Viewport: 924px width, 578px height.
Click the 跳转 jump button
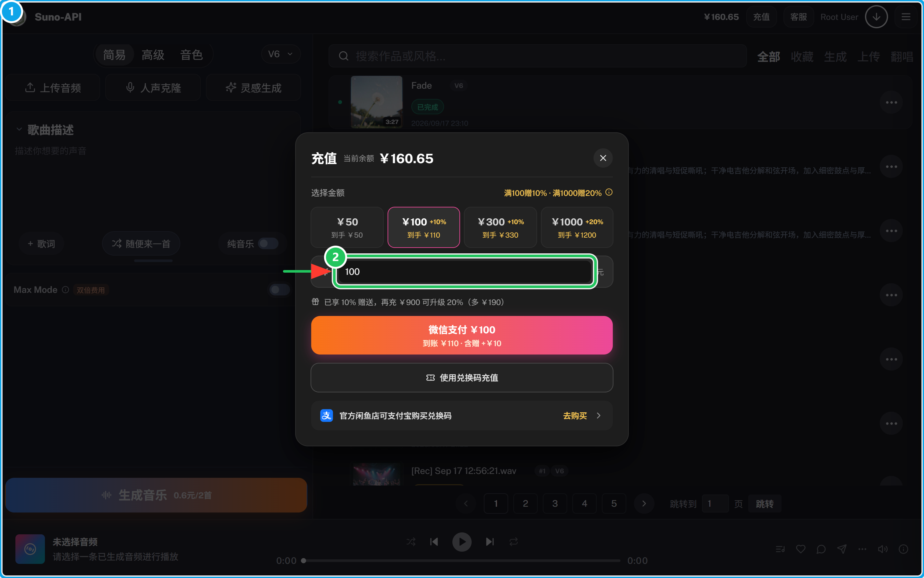click(765, 504)
